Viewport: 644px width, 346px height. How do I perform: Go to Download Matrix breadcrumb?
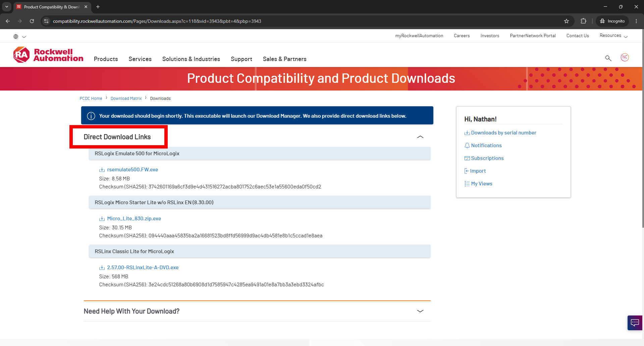(126, 99)
